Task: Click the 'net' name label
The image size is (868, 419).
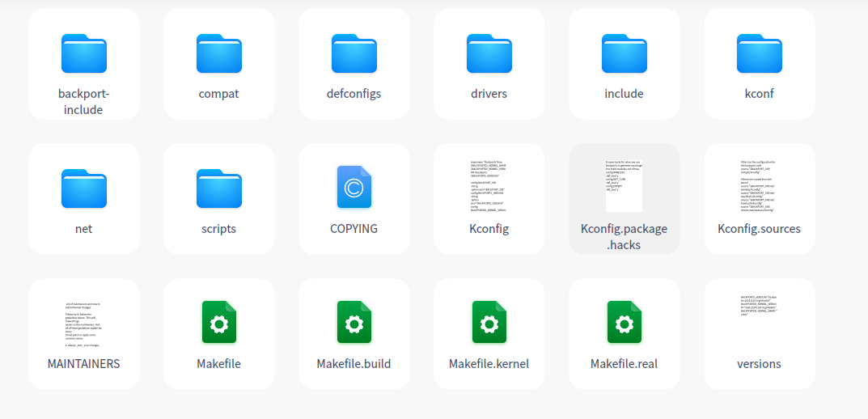Action: click(83, 229)
